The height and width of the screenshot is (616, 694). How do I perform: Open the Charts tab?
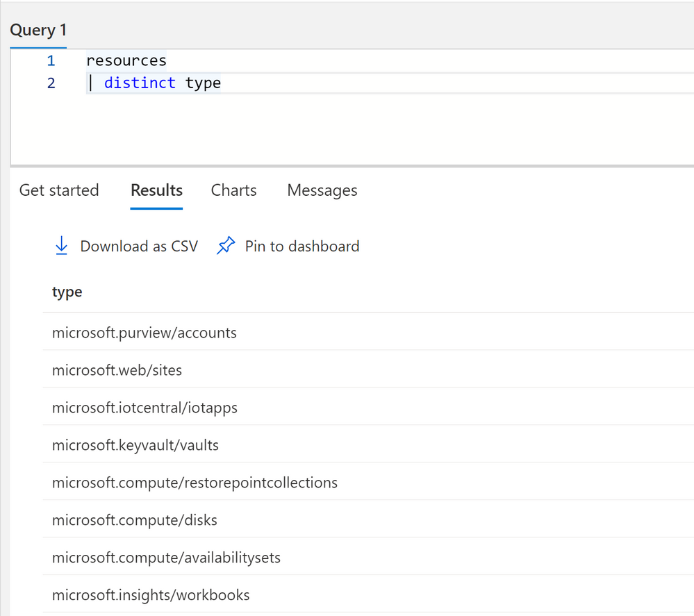tap(233, 190)
